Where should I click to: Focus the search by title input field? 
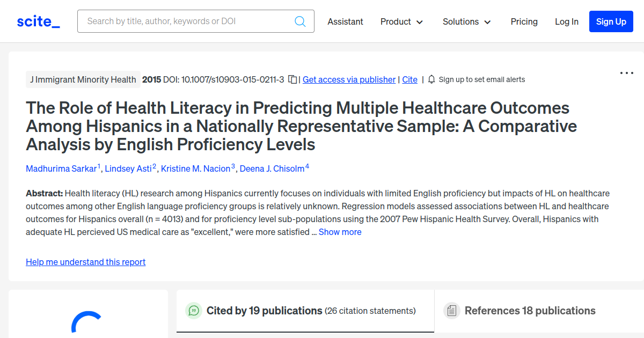188,21
